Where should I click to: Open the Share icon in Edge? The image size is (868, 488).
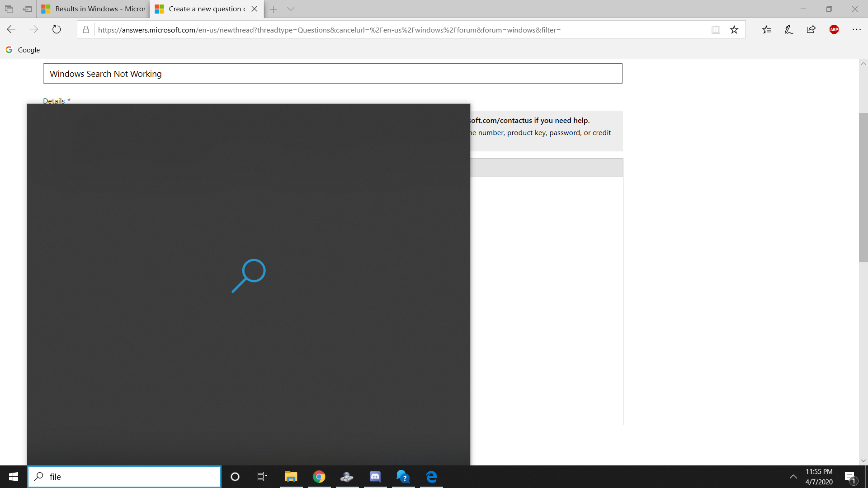point(811,29)
